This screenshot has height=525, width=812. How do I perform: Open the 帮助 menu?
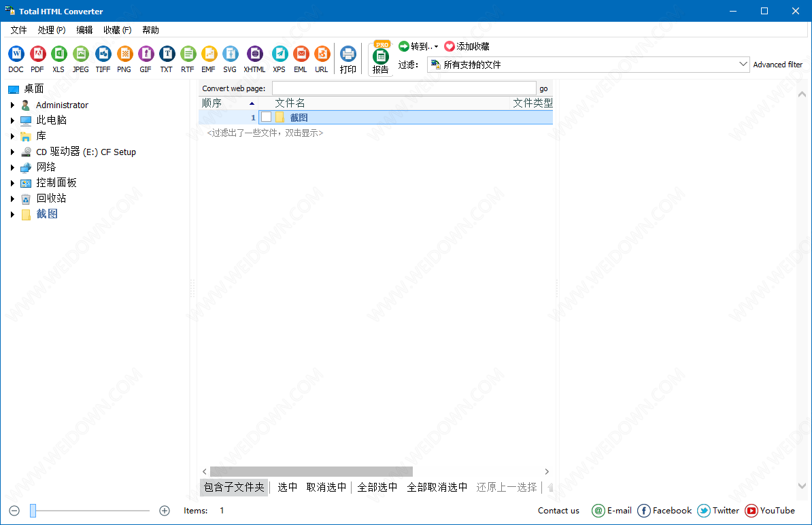point(150,30)
